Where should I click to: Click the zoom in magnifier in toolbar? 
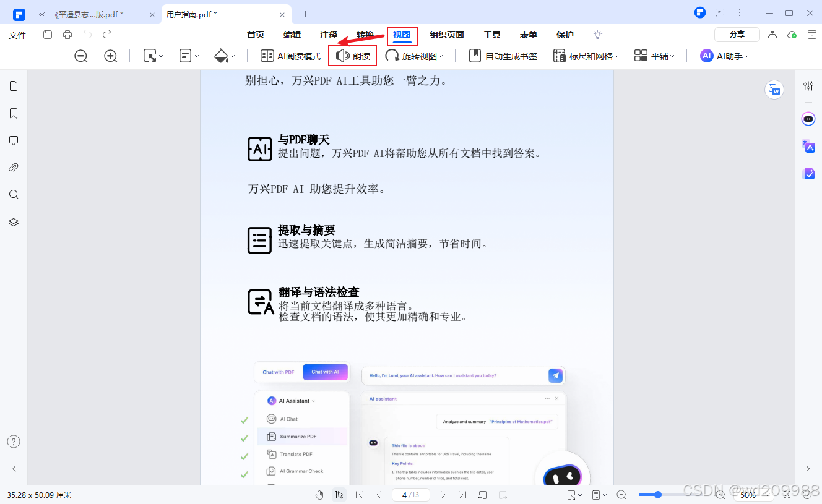(x=111, y=56)
